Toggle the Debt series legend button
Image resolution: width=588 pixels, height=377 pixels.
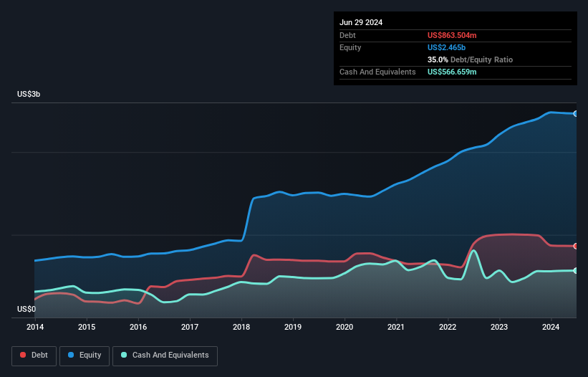(34, 355)
